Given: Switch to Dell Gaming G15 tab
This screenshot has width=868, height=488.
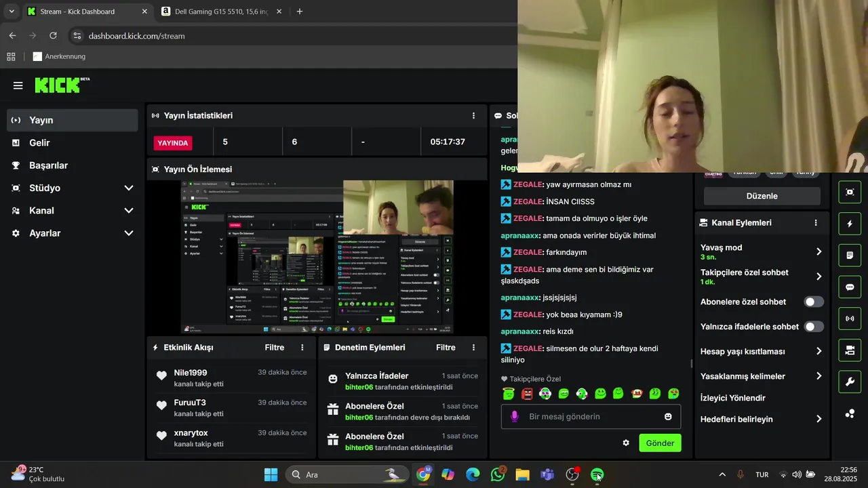Looking at the screenshot, I should click(221, 12).
